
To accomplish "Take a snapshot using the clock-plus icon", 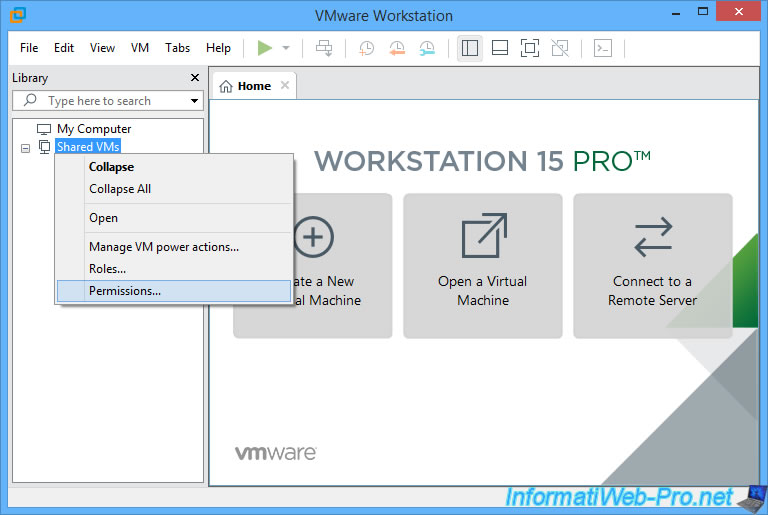I will [366, 48].
